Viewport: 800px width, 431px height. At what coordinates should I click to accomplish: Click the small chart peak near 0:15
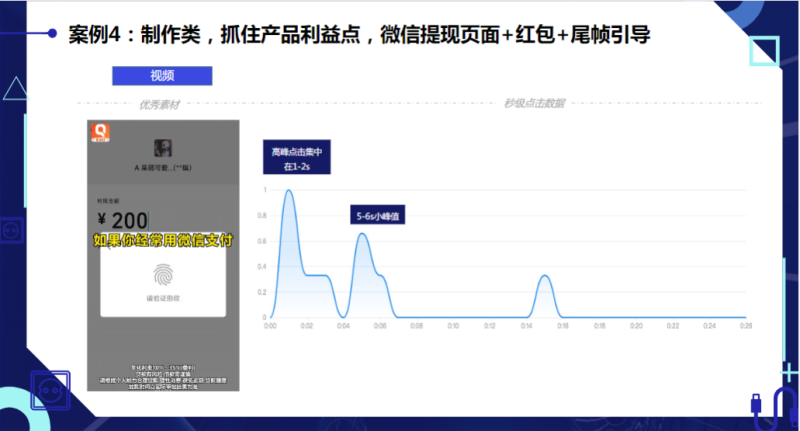(x=545, y=276)
